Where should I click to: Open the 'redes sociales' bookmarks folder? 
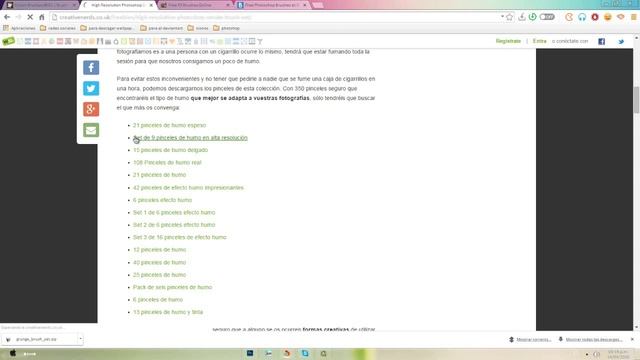tap(58, 28)
